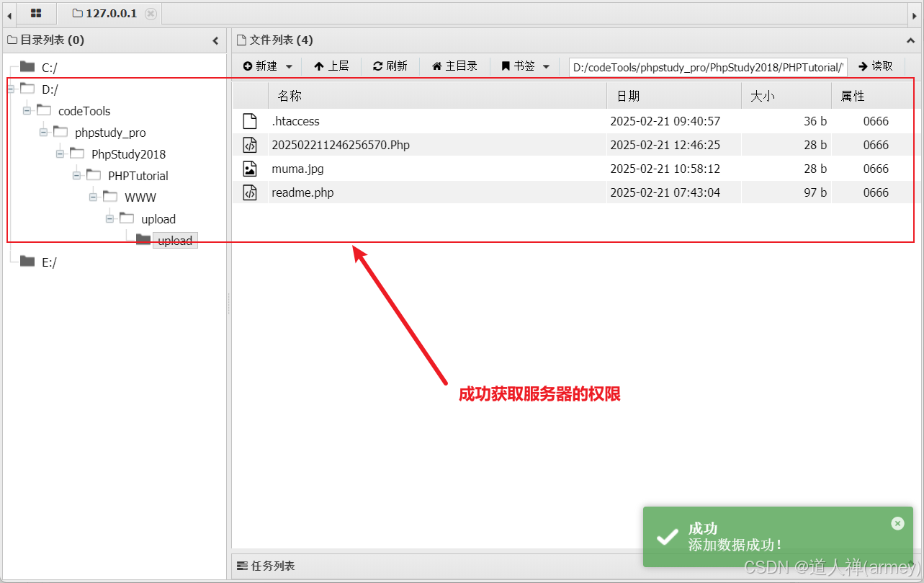Go up with 上层 button
924x583 pixels.
pyautogui.click(x=331, y=66)
